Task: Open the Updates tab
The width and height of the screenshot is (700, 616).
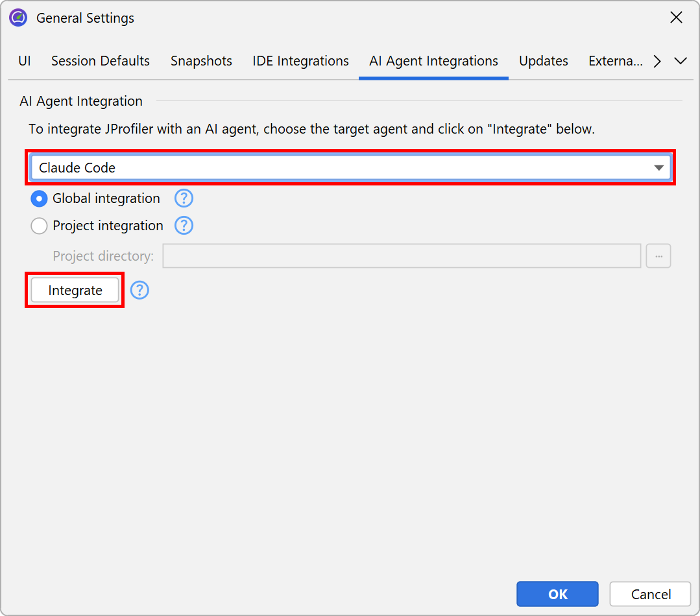Action: [x=543, y=61]
